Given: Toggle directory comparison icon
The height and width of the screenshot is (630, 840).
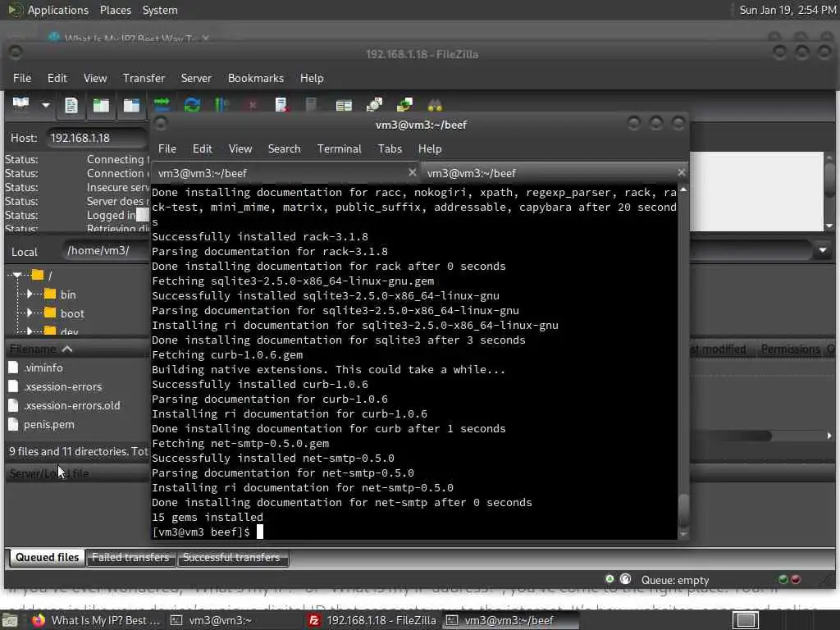Looking at the screenshot, I should pyautogui.click(x=374, y=105).
